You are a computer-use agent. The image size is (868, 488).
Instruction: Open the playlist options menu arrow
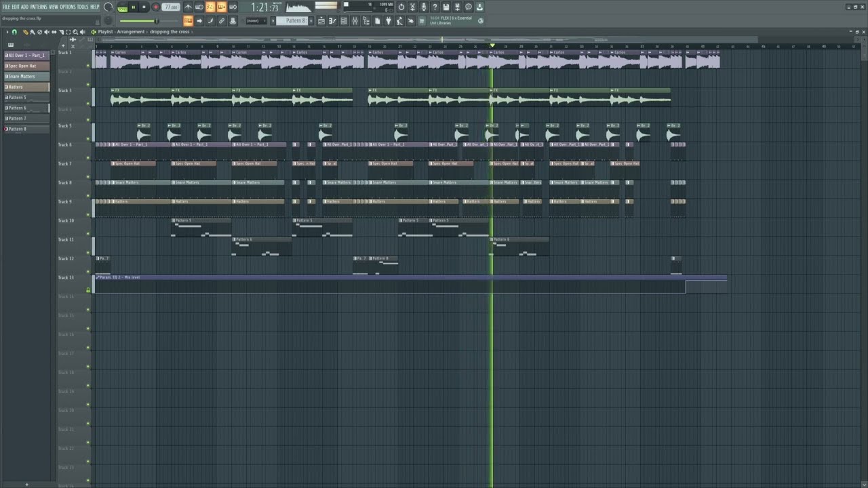[x=7, y=32]
